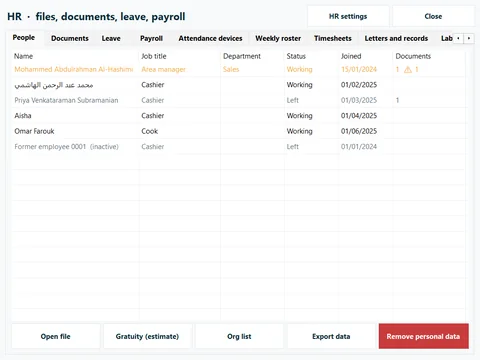Switch to the People tab

coord(24,38)
